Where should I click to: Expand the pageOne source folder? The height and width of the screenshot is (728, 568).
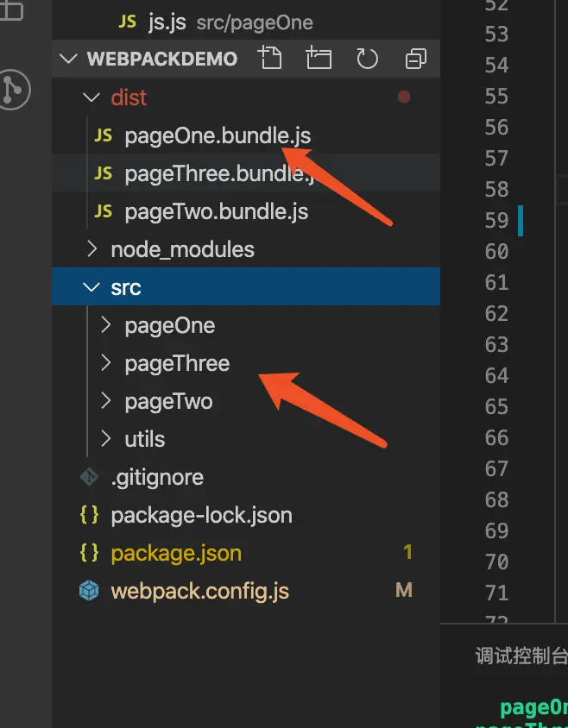pyautogui.click(x=105, y=325)
